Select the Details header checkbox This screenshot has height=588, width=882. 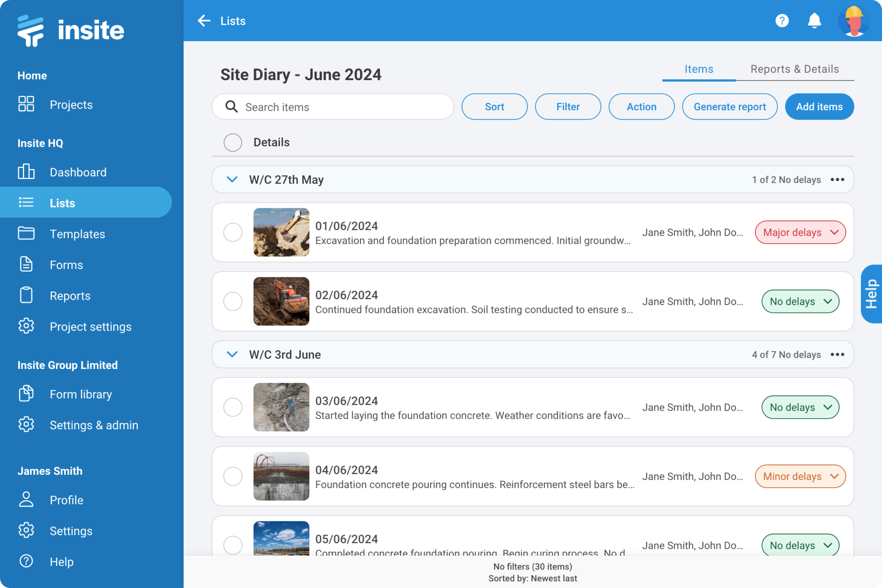coord(233,142)
